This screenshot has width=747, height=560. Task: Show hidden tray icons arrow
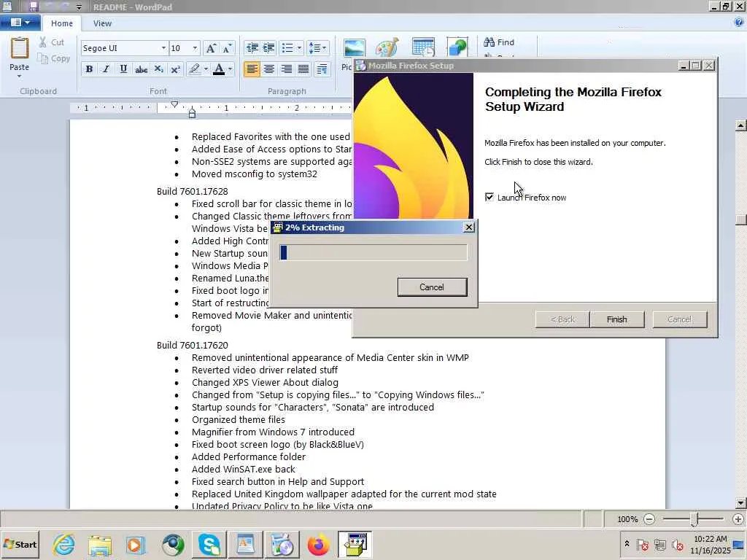(x=627, y=544)
